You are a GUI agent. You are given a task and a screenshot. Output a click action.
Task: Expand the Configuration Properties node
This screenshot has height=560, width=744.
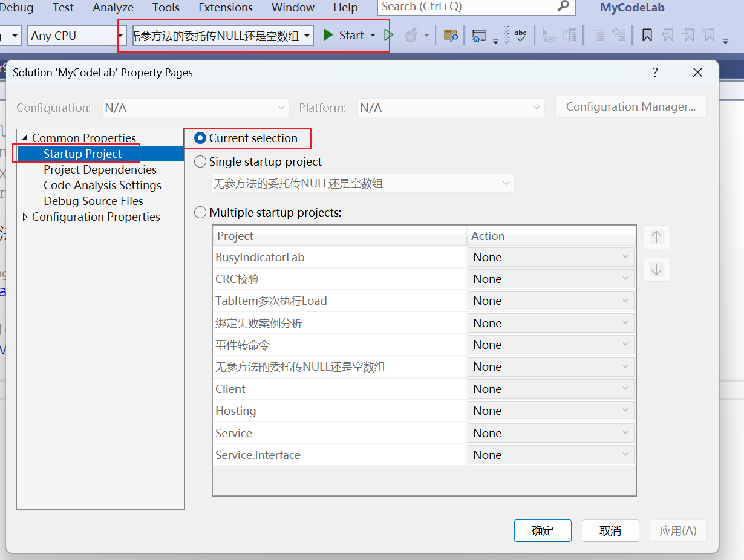25,217
